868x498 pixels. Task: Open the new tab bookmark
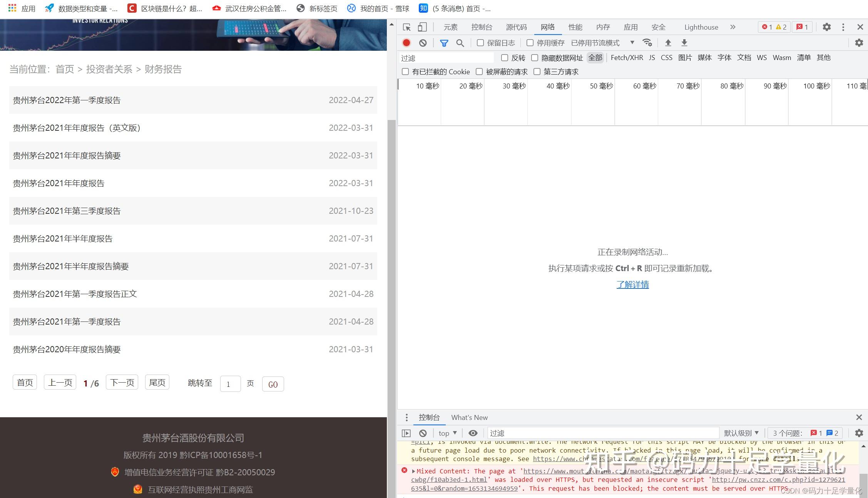pos(317,8)
